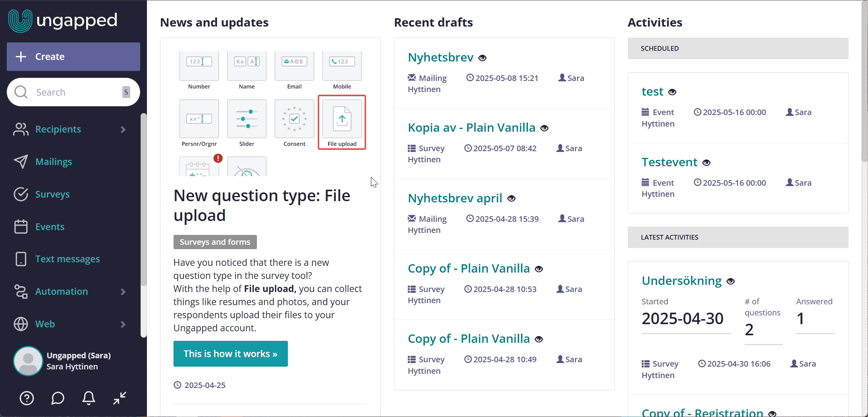
Task: Click the Surveys checkmark icon
Action: coord(21,194)
